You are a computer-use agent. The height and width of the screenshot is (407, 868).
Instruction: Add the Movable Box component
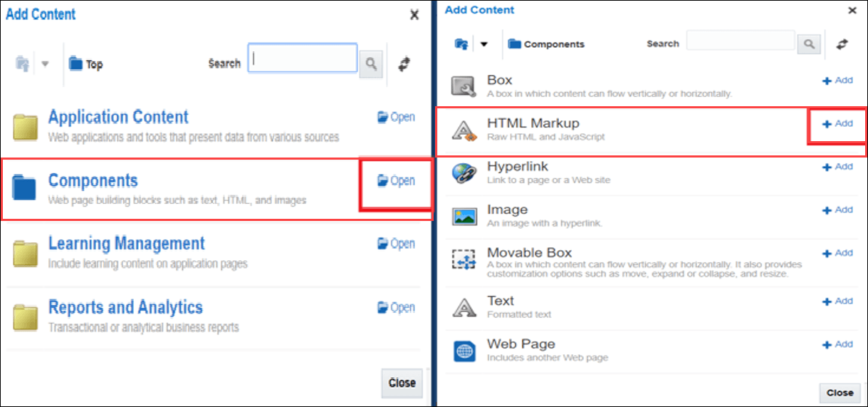(837, 253)
